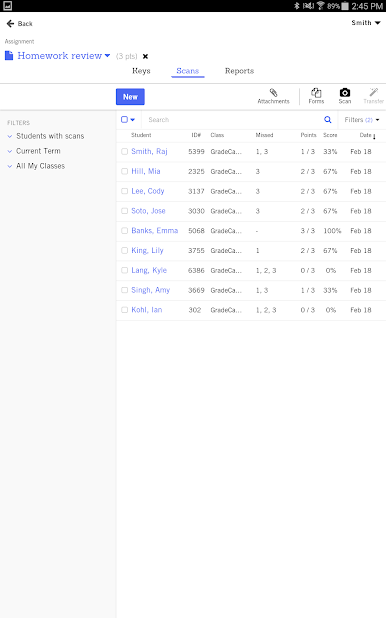Toggle the select-all checkbox
This screenshot has height=618, width=386.
pos(125,119)
